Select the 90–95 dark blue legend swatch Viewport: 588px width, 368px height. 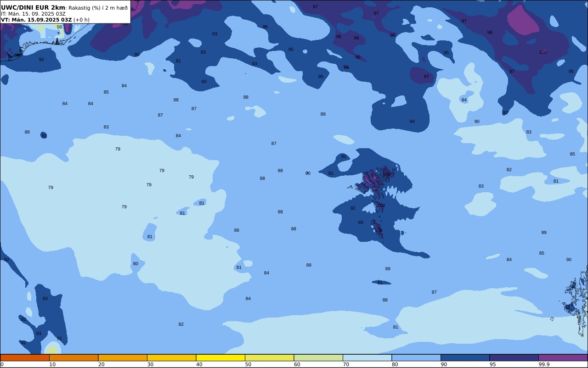pyautogui.click(x=465, y=357)
